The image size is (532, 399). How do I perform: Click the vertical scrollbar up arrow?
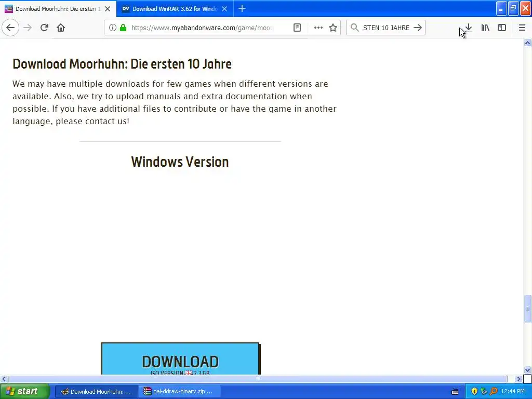528,43
